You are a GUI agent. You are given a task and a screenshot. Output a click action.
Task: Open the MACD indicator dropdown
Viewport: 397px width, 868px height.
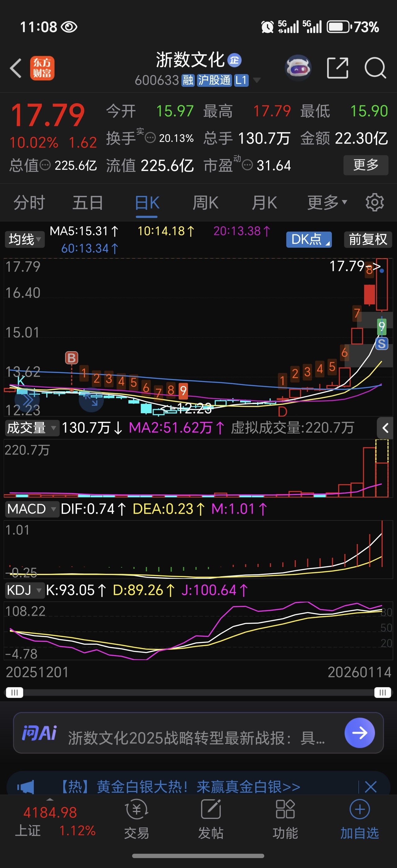pos(32,509)
